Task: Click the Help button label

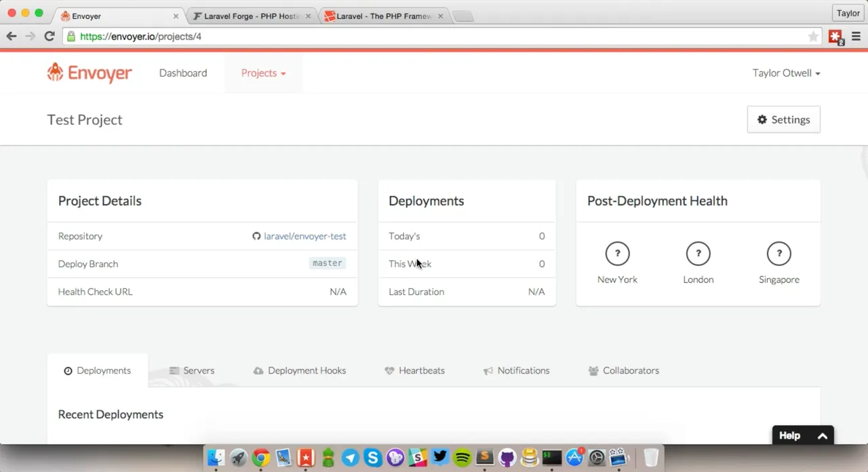Action: coord(789,436)
